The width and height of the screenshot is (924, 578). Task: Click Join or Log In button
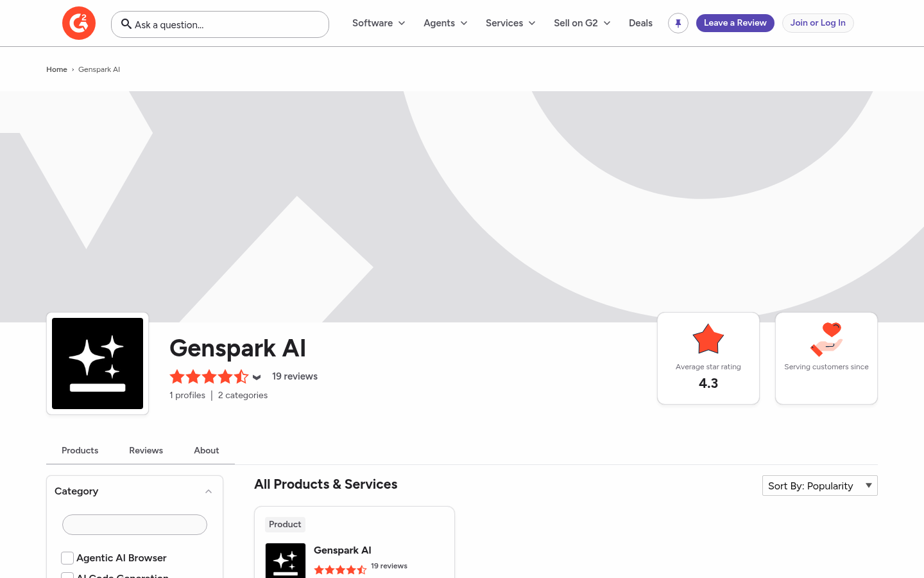[x=818, y=23]
